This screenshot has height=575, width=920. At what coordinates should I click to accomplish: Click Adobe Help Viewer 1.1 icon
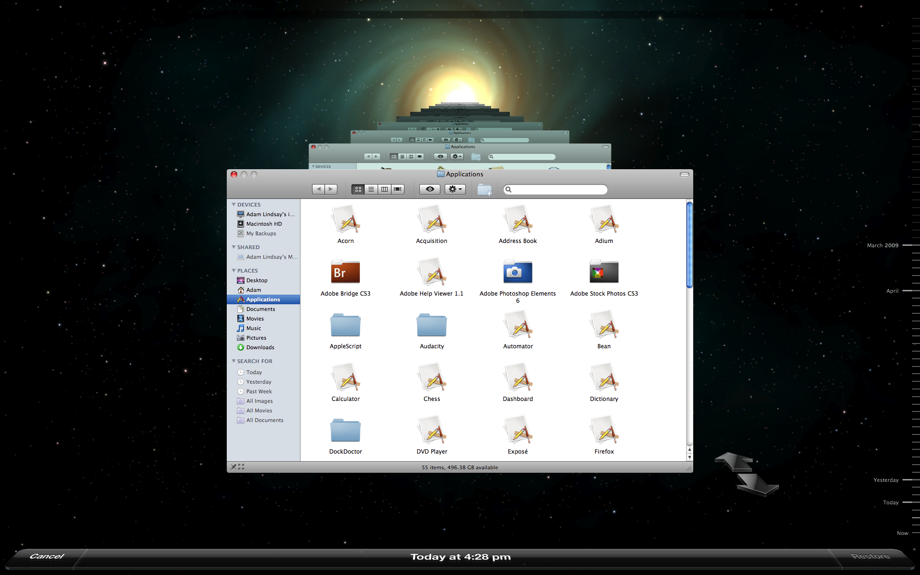pyautogui.click(x=432, y=272)
